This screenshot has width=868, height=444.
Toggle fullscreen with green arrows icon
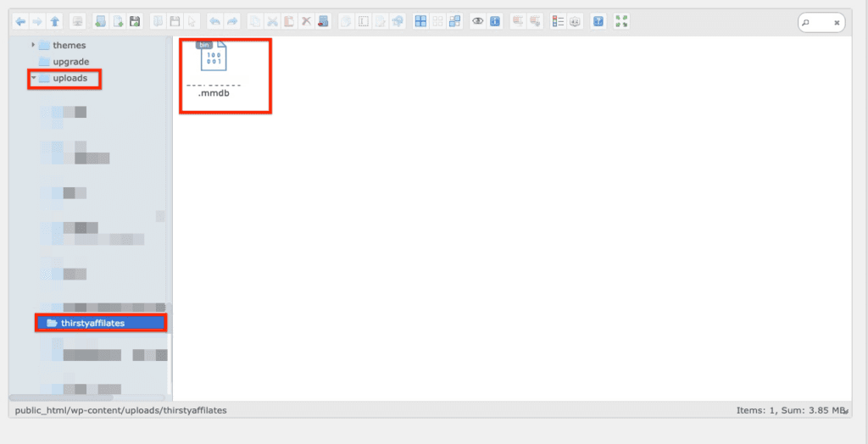621,21
